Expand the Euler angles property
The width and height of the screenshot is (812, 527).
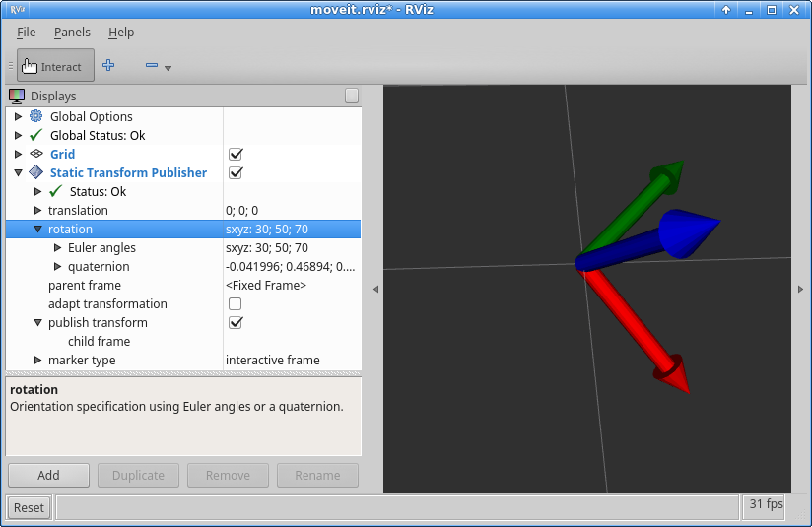click(x=57, y=248)
